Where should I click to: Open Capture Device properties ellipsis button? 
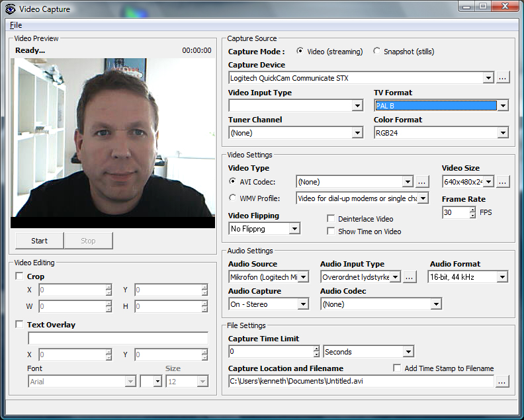click(503, 77)
